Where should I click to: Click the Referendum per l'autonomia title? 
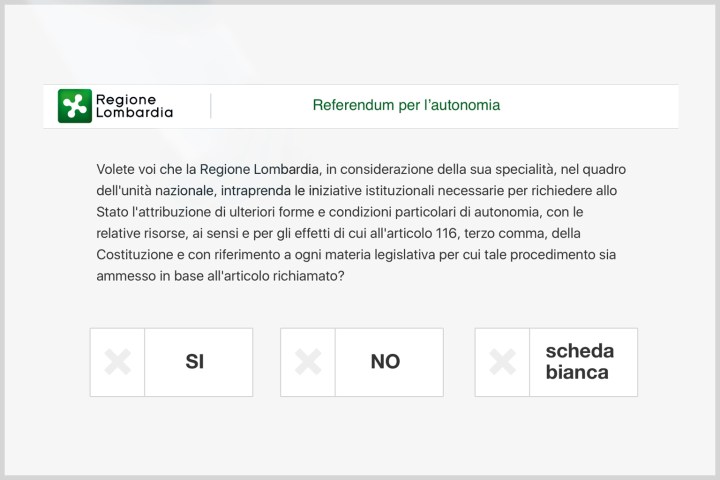406,105
